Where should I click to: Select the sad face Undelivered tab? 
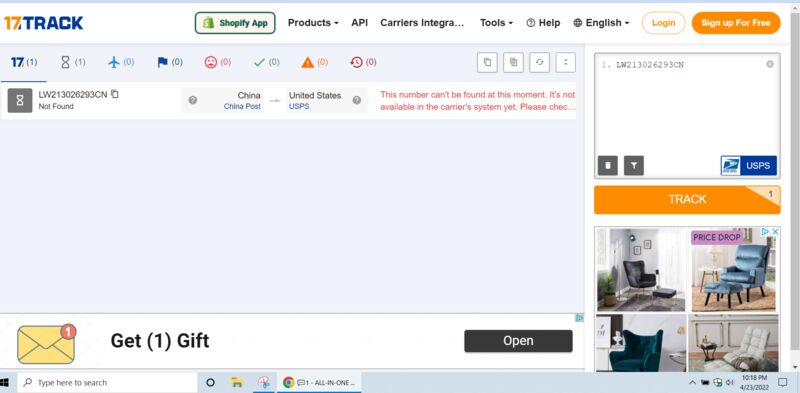[x=218, y=62]
